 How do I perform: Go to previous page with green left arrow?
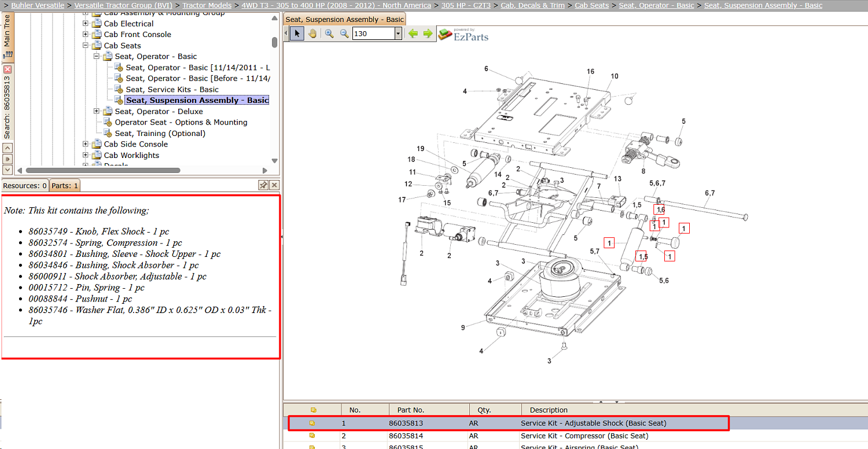coord(413,34)
